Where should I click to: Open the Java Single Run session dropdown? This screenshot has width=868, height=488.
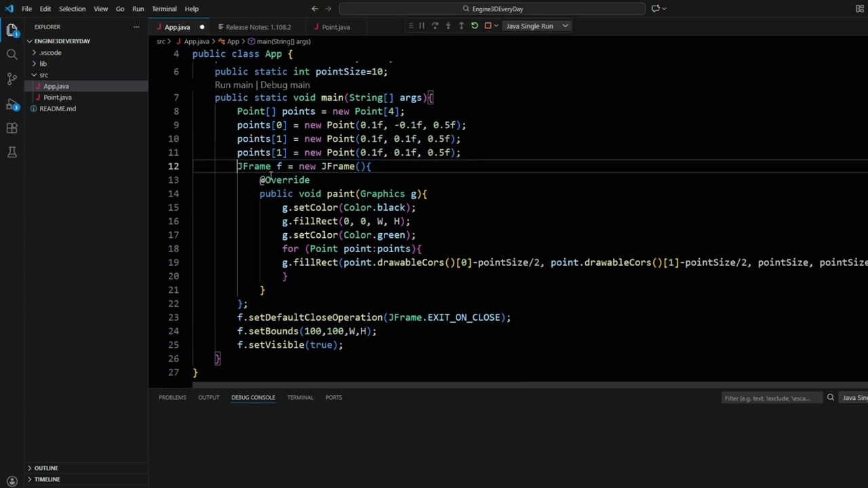click(x=537, y=26)
